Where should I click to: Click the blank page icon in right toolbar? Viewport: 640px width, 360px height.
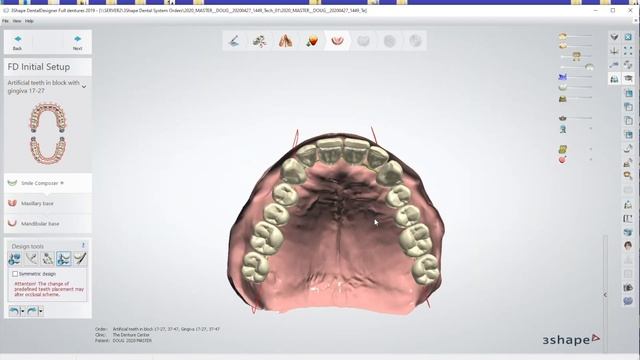tap(628, 121)
